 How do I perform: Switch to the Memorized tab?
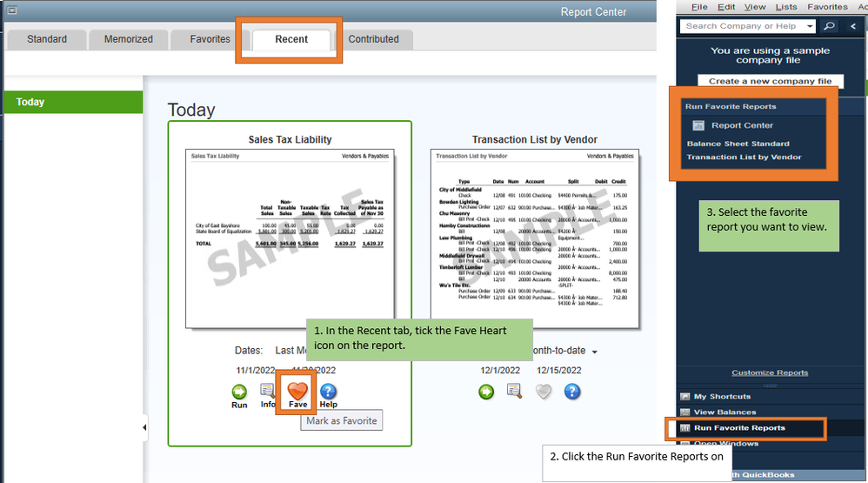click(129, 39)
